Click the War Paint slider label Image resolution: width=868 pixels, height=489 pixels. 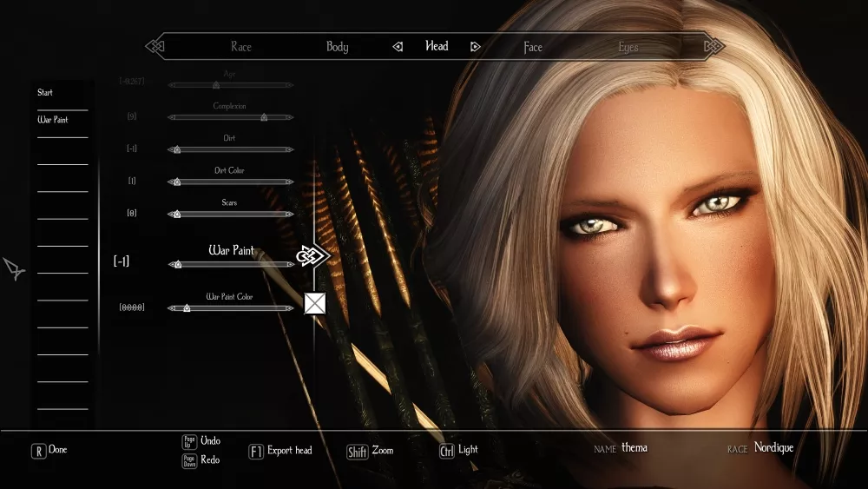tap(232, 250)
